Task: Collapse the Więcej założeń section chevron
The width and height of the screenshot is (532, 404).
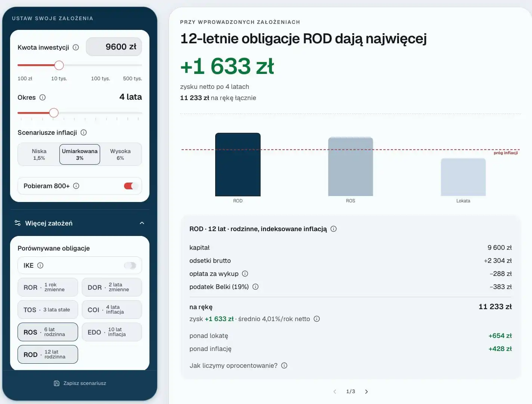Action: 142,223
